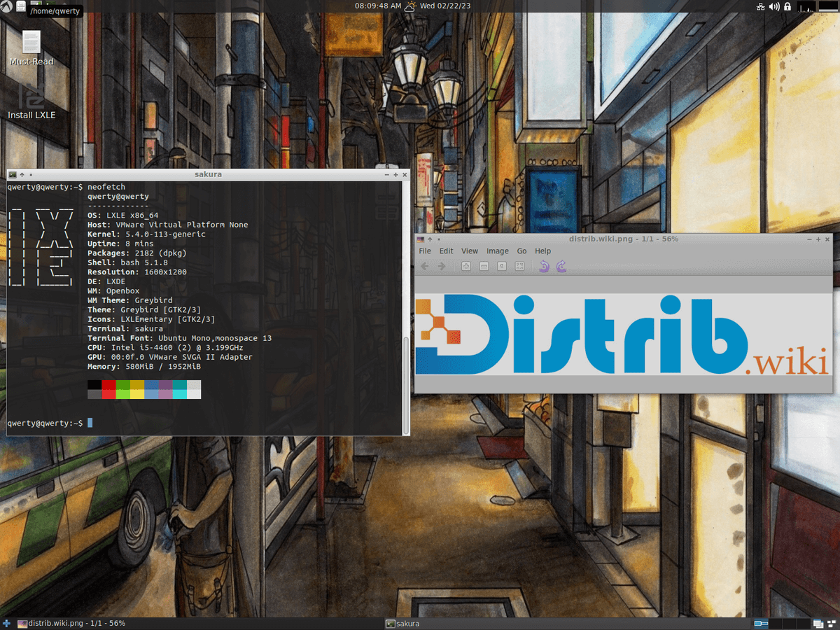Open the Image menu in image viewer

pyautogui.click(x=497, y=251)
